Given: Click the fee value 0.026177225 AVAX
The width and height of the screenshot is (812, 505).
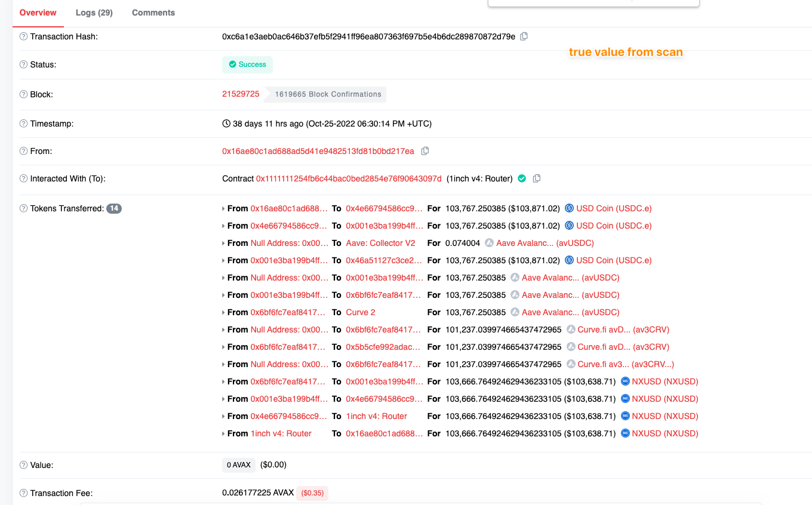Looking at the screenshot, I should pos(258,492).
